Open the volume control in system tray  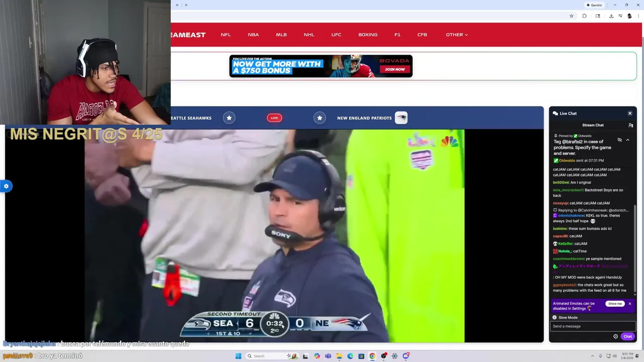click(614, 356)
